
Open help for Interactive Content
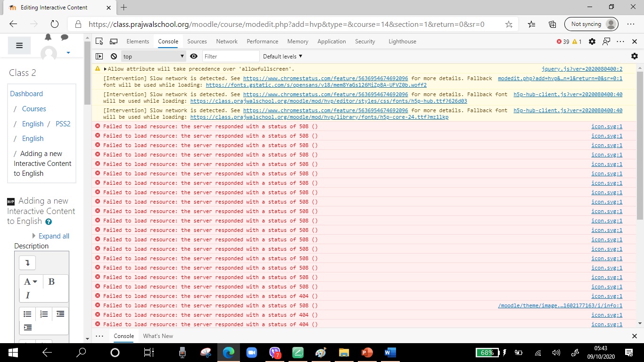click(49, 222)
